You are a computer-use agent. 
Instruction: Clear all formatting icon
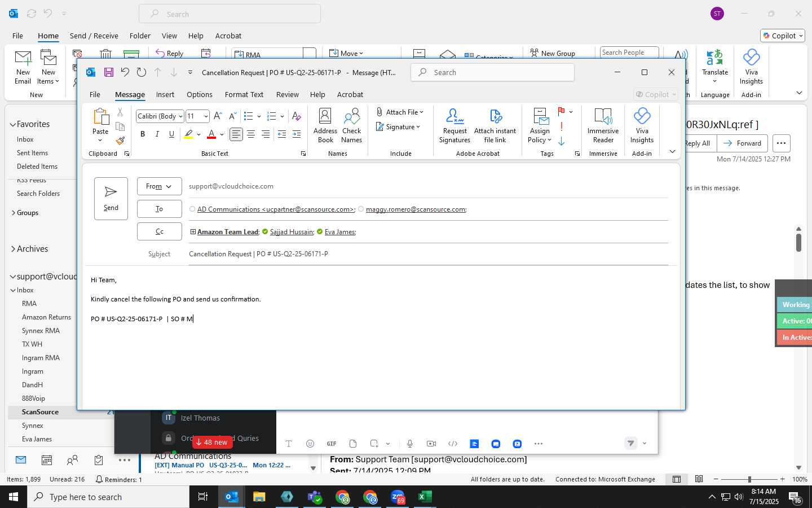297,116
